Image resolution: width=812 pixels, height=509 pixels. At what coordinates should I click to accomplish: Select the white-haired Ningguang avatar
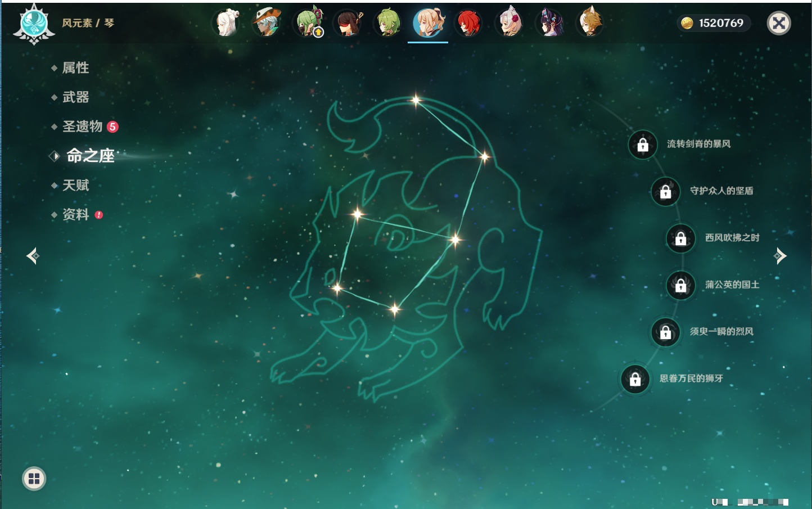226,23
